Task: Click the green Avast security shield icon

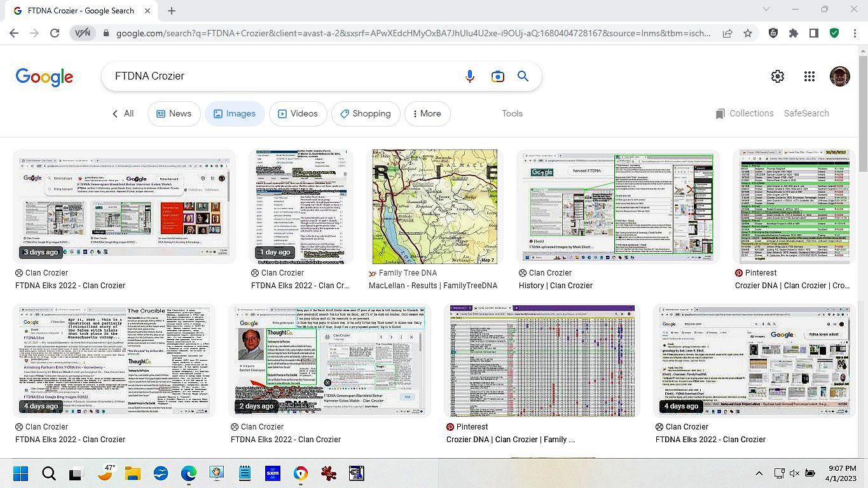Action: tap(834, 33)
